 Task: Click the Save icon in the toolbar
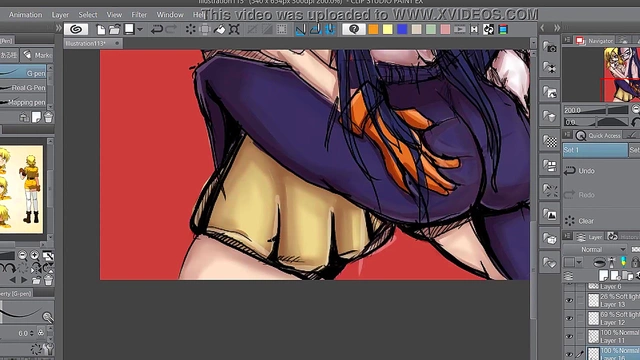tap(129, 29)
